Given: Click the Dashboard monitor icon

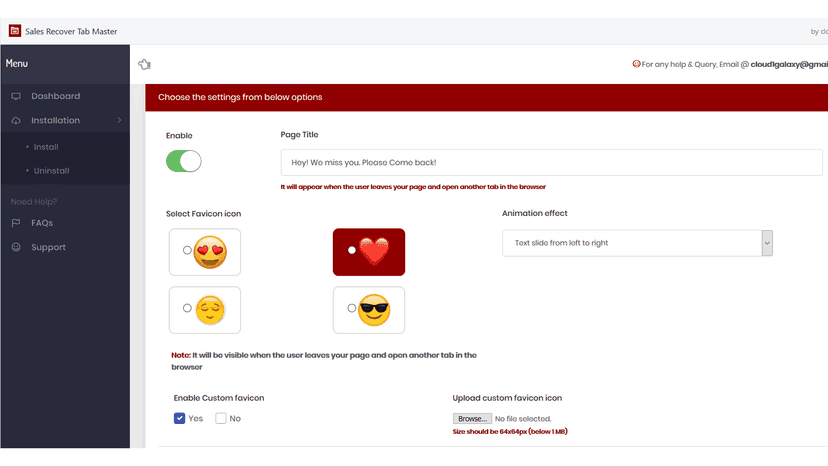Looking at the screenshot, I should coord(16,96).
